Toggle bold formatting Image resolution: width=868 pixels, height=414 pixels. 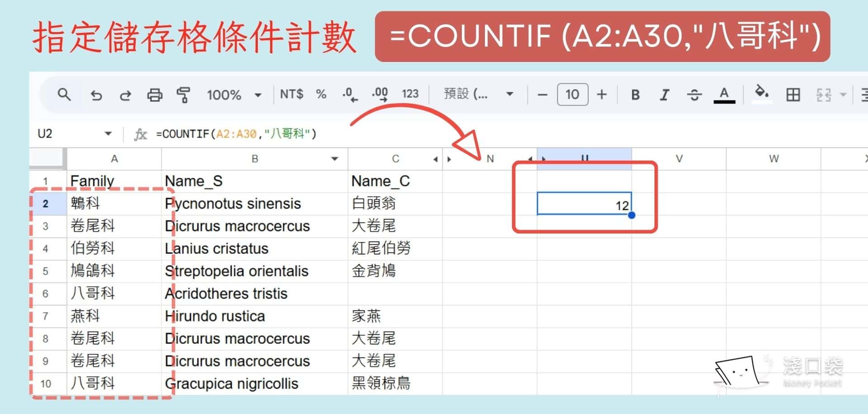coord(635,95)
